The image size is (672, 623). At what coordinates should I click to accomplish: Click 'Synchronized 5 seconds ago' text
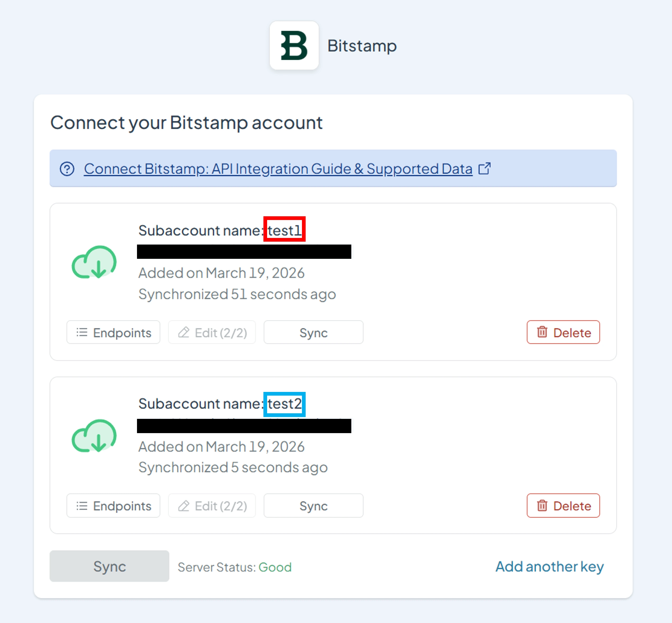(x=233, y=468)
